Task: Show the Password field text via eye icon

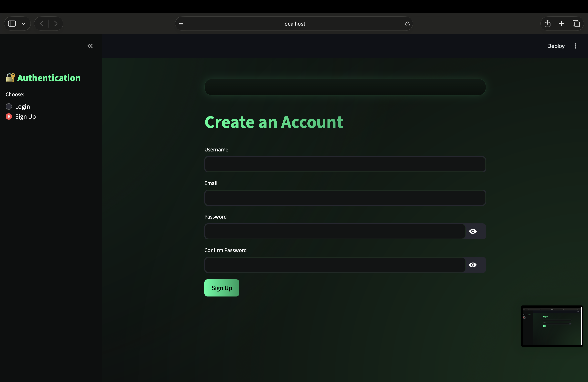Action: pyautogui.click(x=473, y=232)
